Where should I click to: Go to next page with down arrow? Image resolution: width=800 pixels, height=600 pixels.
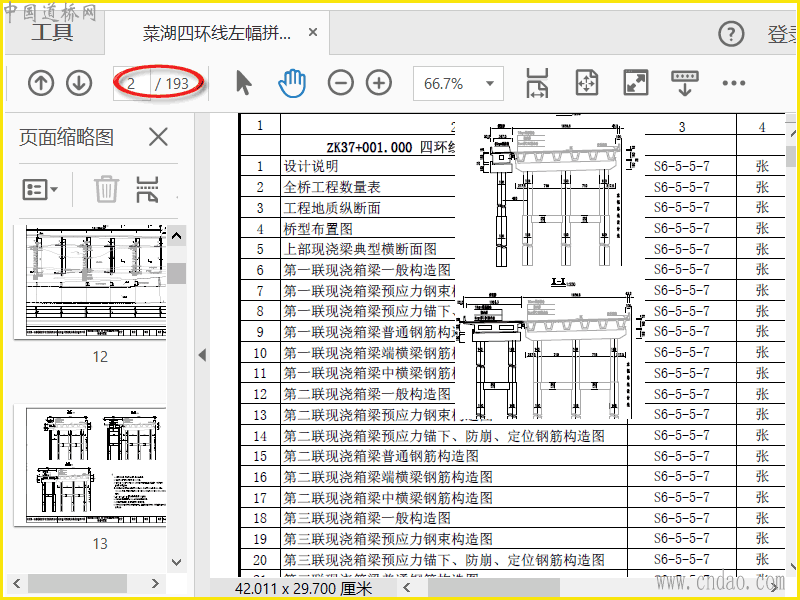pyautogui.click(x=79, y=83)
